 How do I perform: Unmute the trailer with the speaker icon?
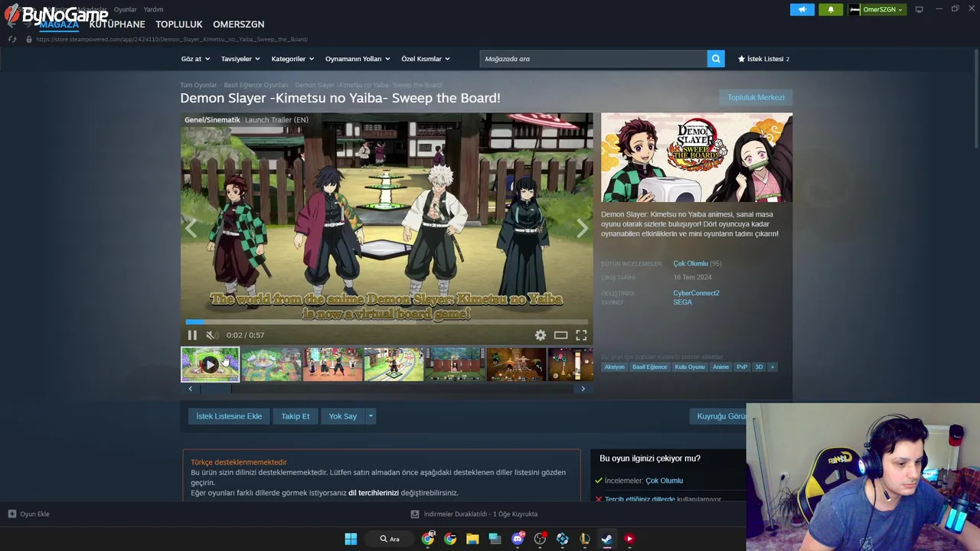tap(212, 335)
